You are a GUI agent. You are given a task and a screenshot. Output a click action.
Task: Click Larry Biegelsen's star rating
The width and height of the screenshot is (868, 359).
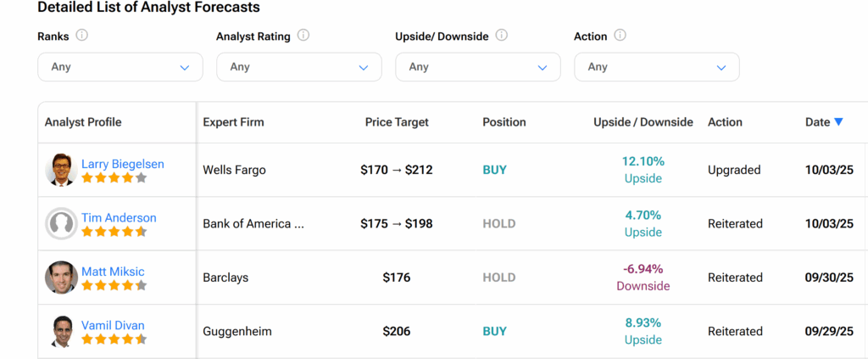pos(114,178)
